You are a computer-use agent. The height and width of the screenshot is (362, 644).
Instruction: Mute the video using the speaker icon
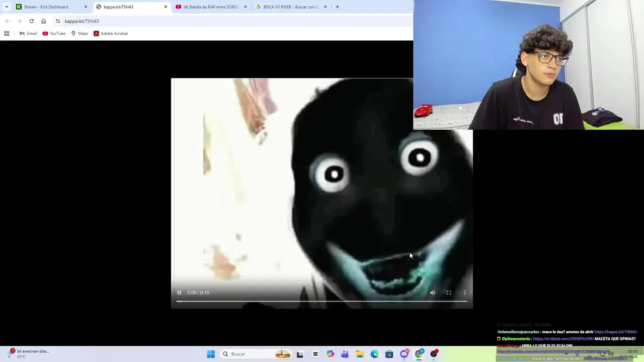click(x=433, y=293)
